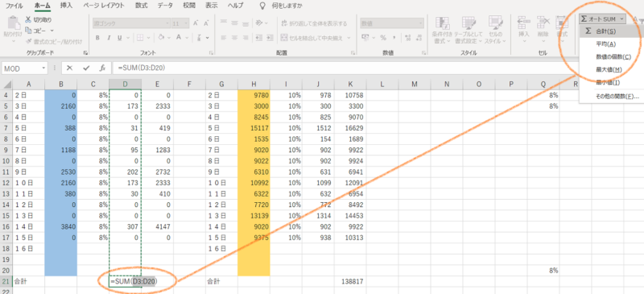This screenshot has height=294, width=644.
Task: Click the Font Color A icon
Action: click(179, 37)
